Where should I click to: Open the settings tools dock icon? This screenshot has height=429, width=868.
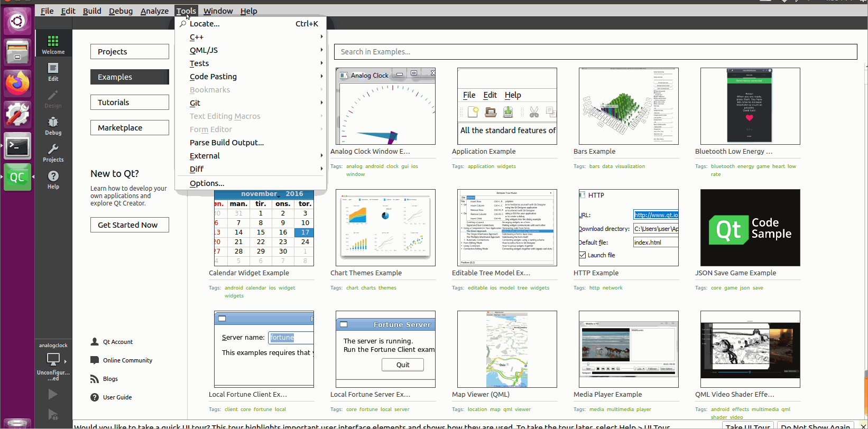(17, 114)
